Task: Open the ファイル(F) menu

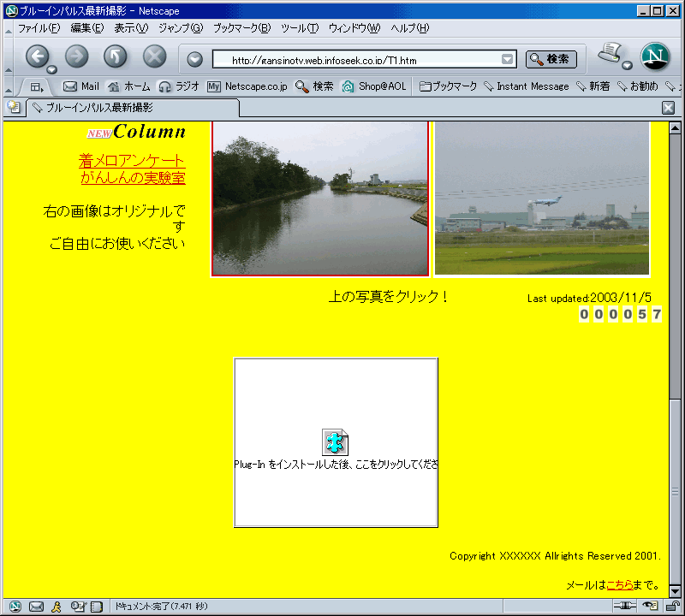Action: (39, 28)
